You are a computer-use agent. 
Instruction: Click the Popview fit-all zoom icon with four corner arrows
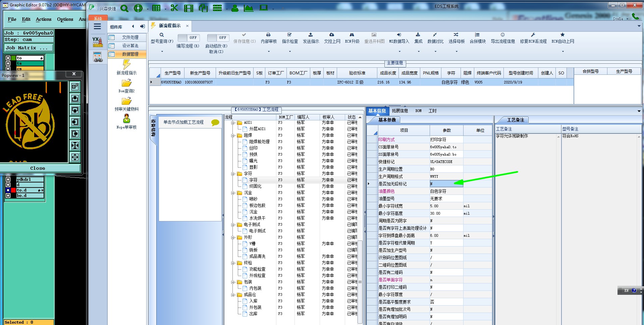pos(75,145)
